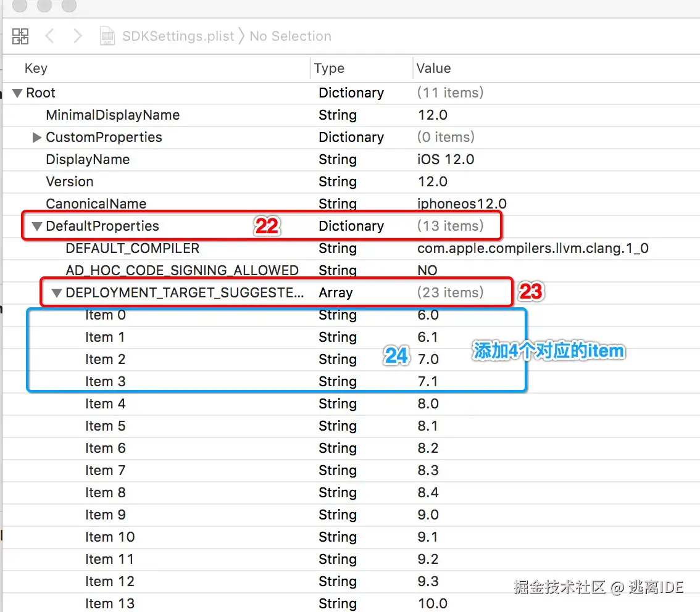Click the Dictionary type of Root
This screenshot has width=700, height=612.
351,93
